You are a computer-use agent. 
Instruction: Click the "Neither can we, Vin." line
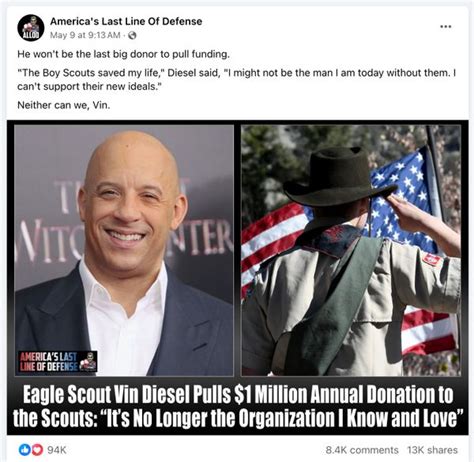[64, 105]
